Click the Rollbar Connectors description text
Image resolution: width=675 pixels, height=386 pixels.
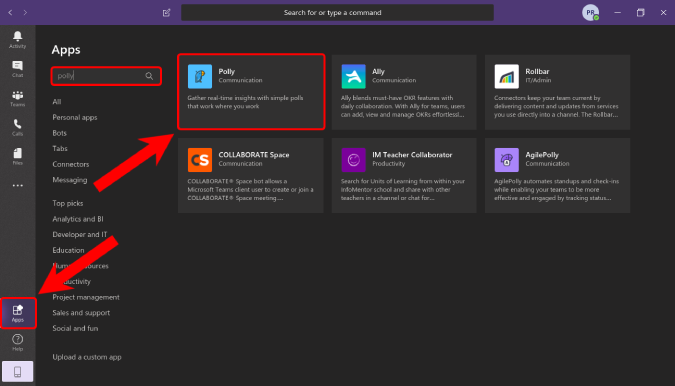(556, 106)
